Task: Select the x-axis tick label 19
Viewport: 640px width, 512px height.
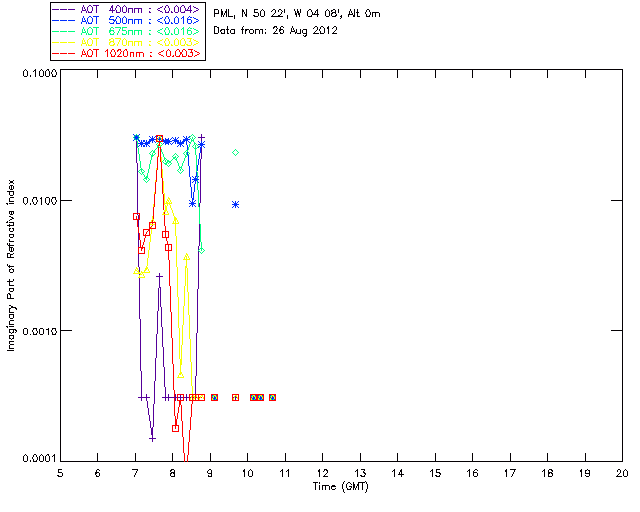Action: (585, 473)
